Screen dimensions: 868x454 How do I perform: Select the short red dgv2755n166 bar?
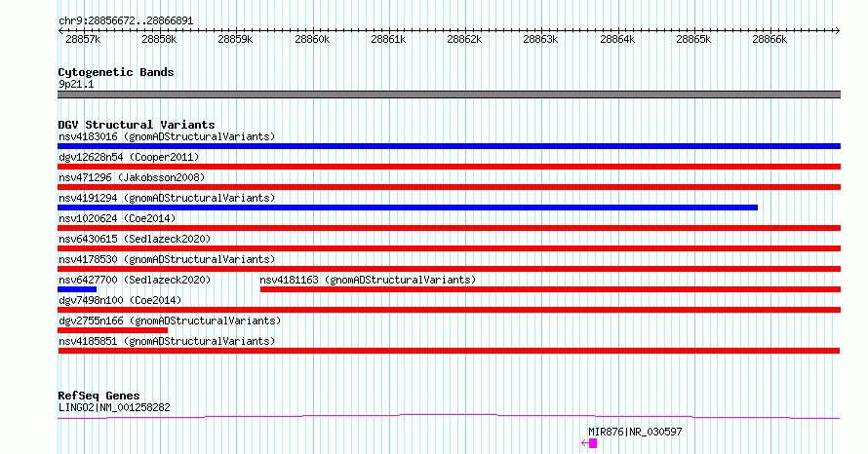113,330
